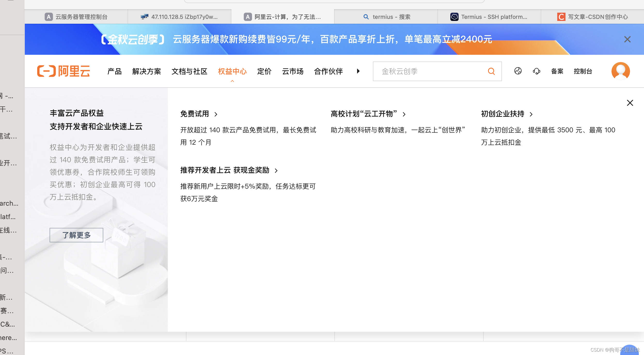This screenshot has width=644, height=355.
Task: Open 初创企业扶持 link
Action: tap(502, 114)
